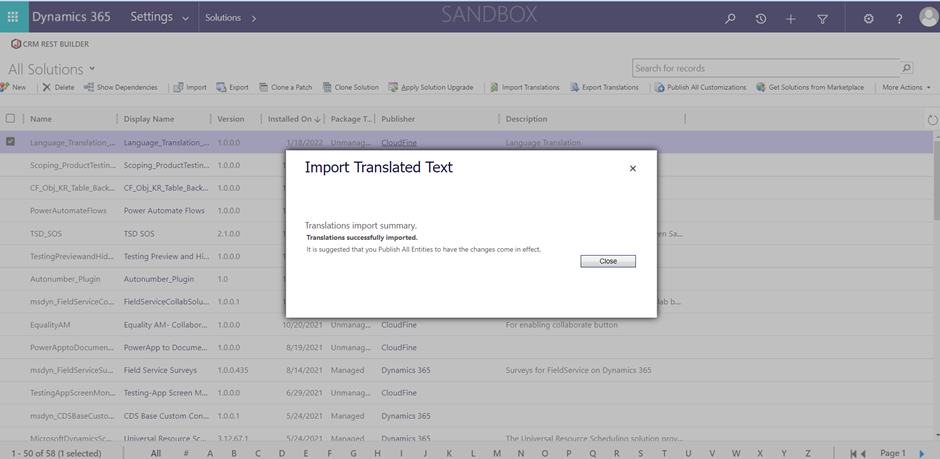
Task: Click Apply Solution Upgrade button
Action: 431,87
